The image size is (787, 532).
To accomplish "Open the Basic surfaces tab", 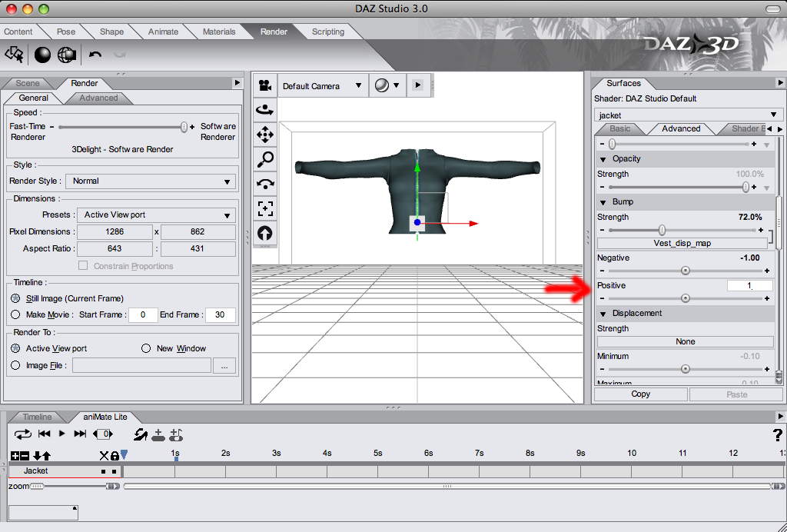I will 620,129.
